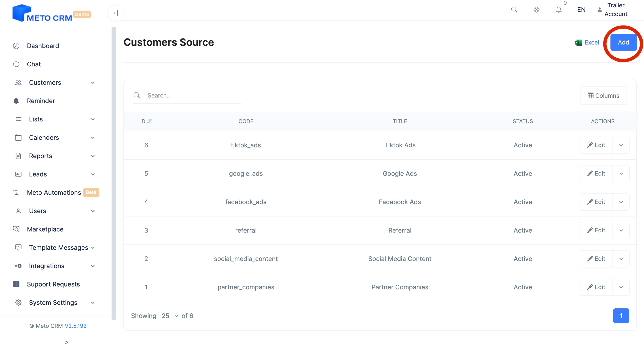Screen dimensions: 644x352
Task: Click the Lists icon in the sidebar
Action: point(18,119)
